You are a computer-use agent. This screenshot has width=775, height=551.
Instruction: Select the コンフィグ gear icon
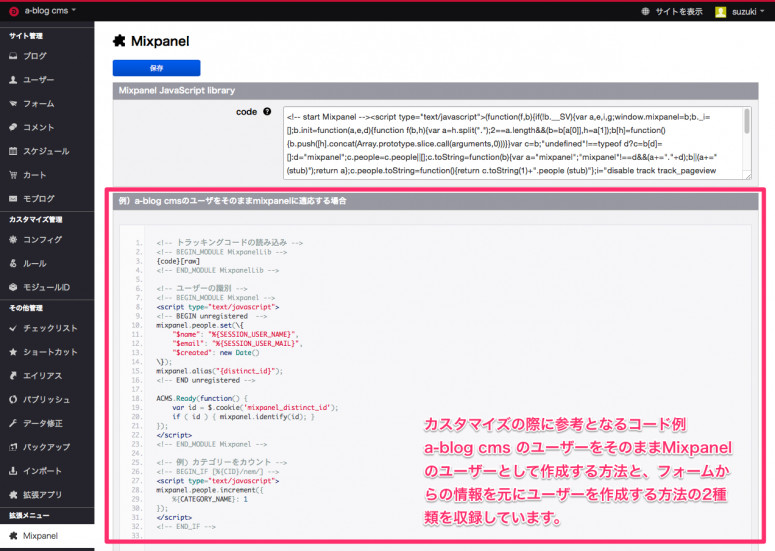point(12,240)
